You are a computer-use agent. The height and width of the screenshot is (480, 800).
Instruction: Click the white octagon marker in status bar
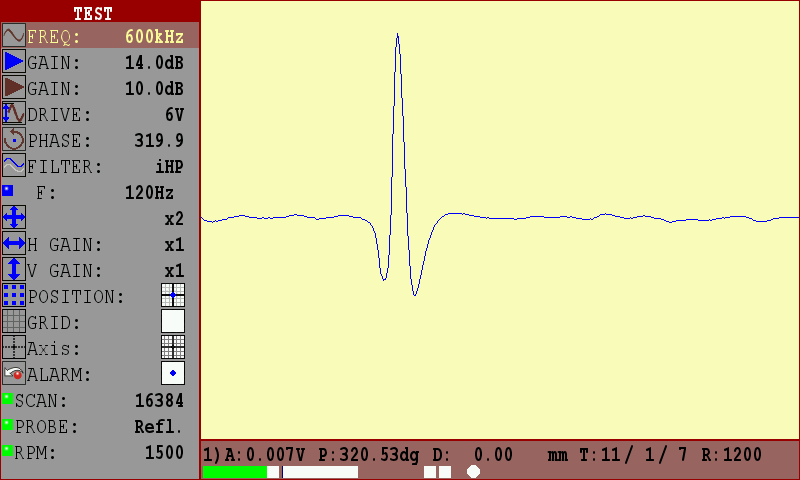pyautogui.click(x=473, y=472)
